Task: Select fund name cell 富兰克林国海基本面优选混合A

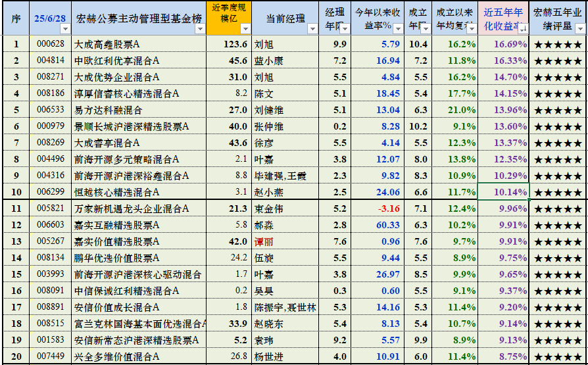Action: click(x=139, y=324)
